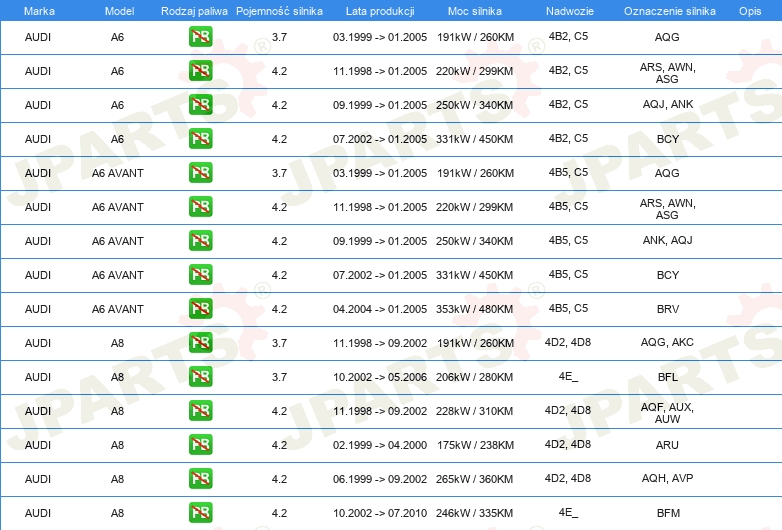Select engine code 'AQG, AKC'
Image resolution: width=782 pixels, height=530 pixels.
[667, 343]
